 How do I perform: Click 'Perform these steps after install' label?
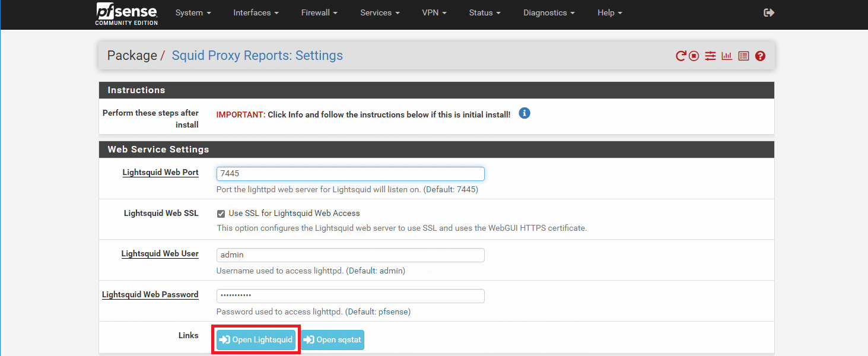[x=151, y=119]
